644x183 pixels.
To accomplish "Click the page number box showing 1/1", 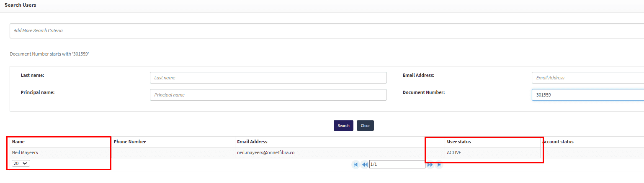I will 397,165.
